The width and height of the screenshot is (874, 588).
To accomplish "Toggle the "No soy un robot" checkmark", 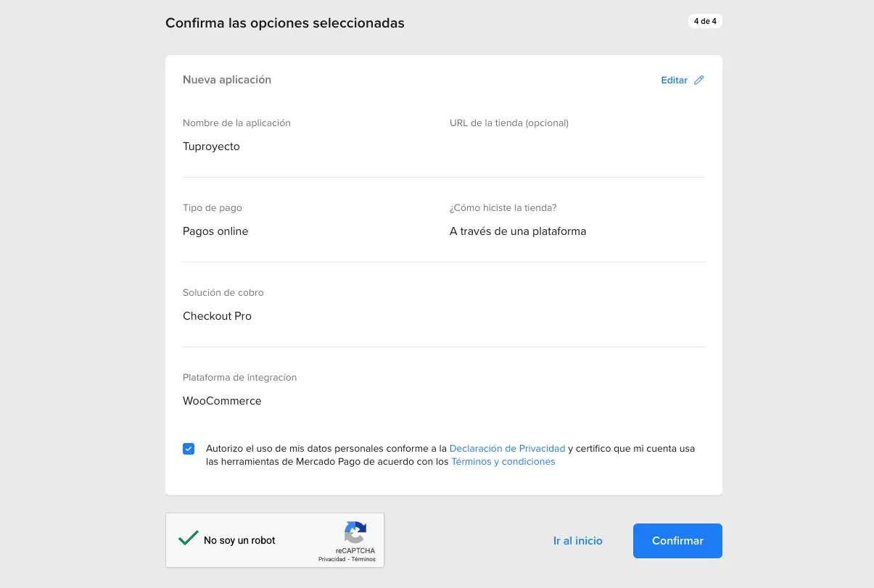I will 189,538.
